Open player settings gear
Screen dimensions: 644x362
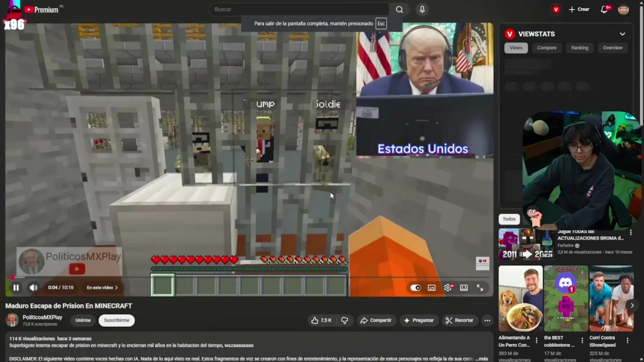tap(448, 288)
